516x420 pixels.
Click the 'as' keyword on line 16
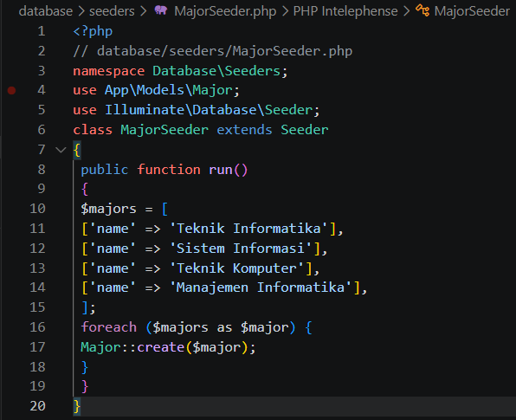[x=224, y=328]
